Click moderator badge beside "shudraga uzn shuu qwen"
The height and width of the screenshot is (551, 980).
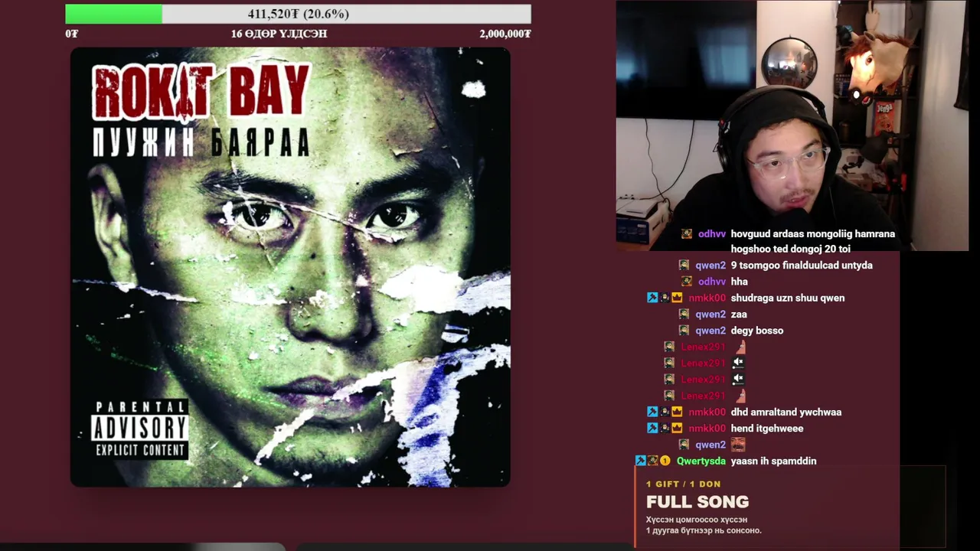pos(652,298)
